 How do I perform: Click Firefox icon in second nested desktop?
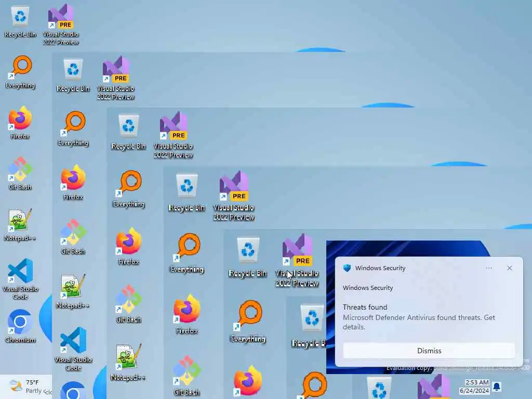click(x=73, y=182)
